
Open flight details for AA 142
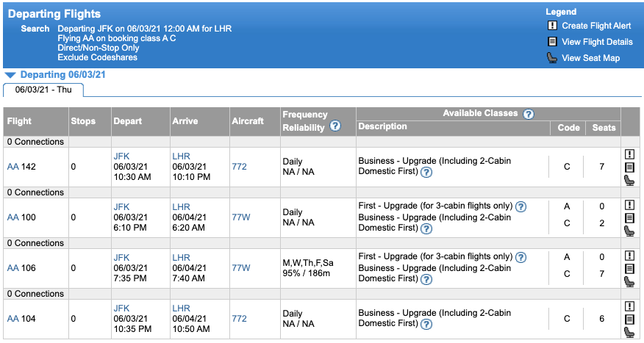coord(629,167)
